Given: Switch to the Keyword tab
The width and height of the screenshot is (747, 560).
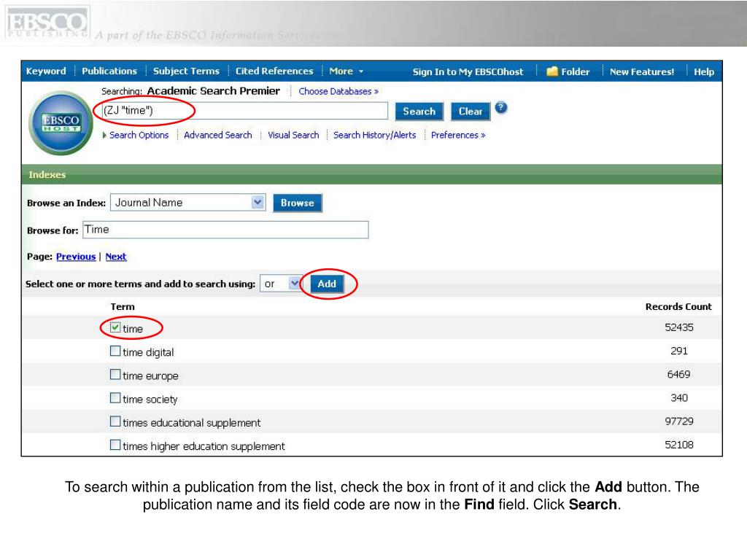Looking at the screenshot, I should 46,71.
